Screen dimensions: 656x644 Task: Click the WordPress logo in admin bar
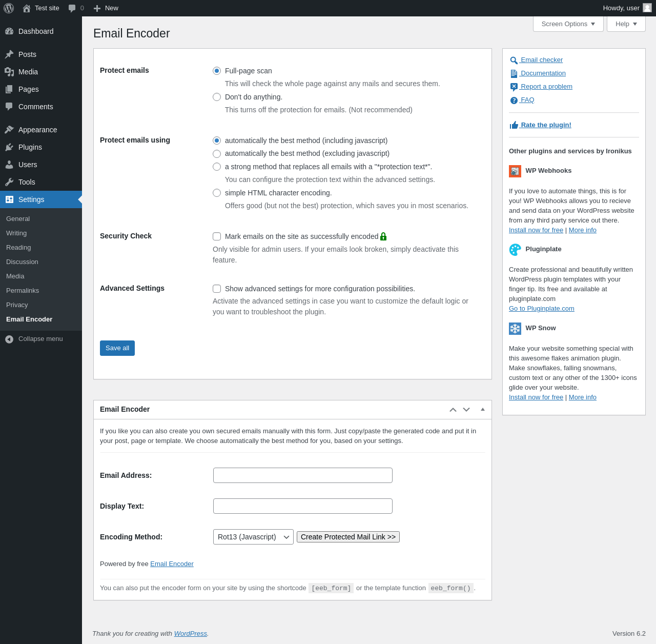click(9, 8)
